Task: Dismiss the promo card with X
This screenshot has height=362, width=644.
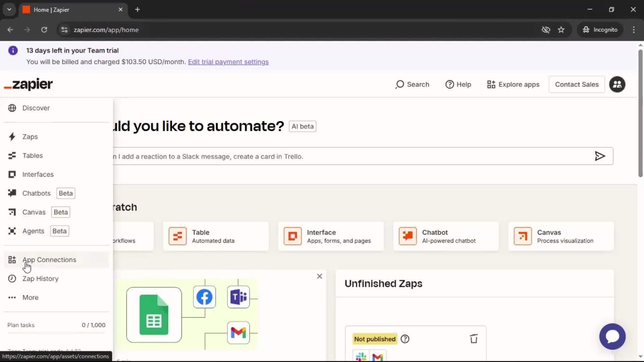Action: (x=319, y=276)
